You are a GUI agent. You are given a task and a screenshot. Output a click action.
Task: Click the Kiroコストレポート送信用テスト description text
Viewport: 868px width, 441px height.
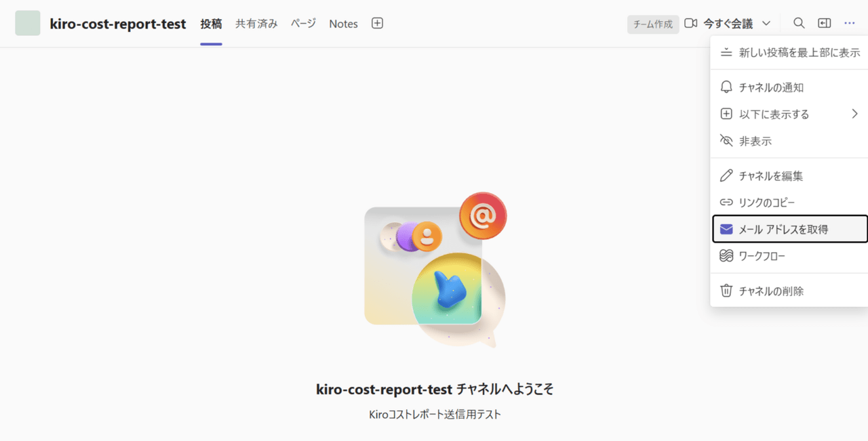coord(435,414)
